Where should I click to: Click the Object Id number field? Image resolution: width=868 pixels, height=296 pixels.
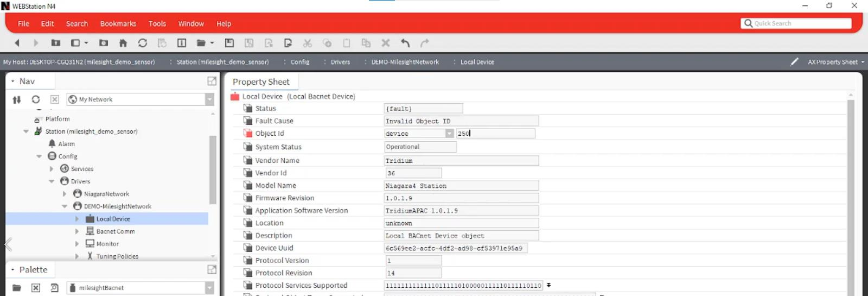[495, 134]
